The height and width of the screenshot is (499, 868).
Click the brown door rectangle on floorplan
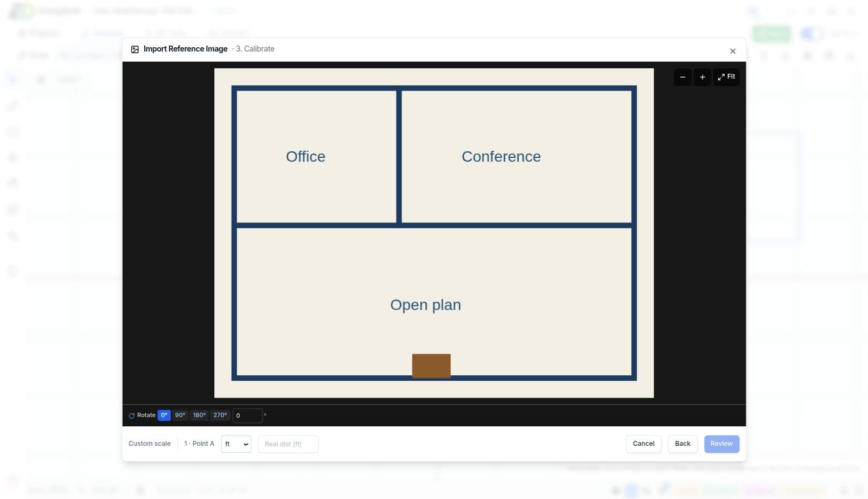pyautogui.click(x=431, y=366)
